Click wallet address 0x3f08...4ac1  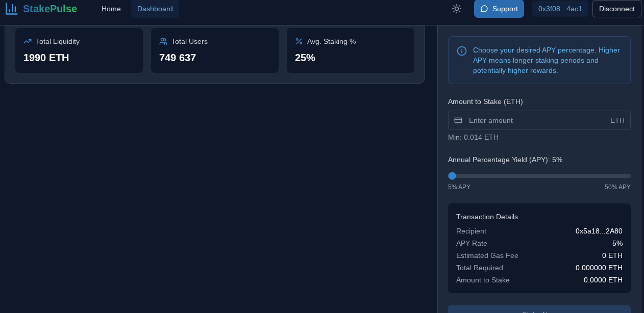point(560,9)
